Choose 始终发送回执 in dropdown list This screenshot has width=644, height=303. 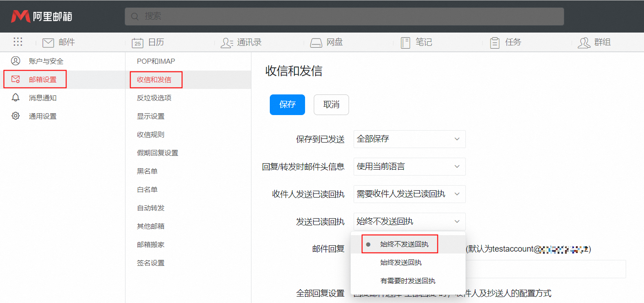tap(401, 263)
